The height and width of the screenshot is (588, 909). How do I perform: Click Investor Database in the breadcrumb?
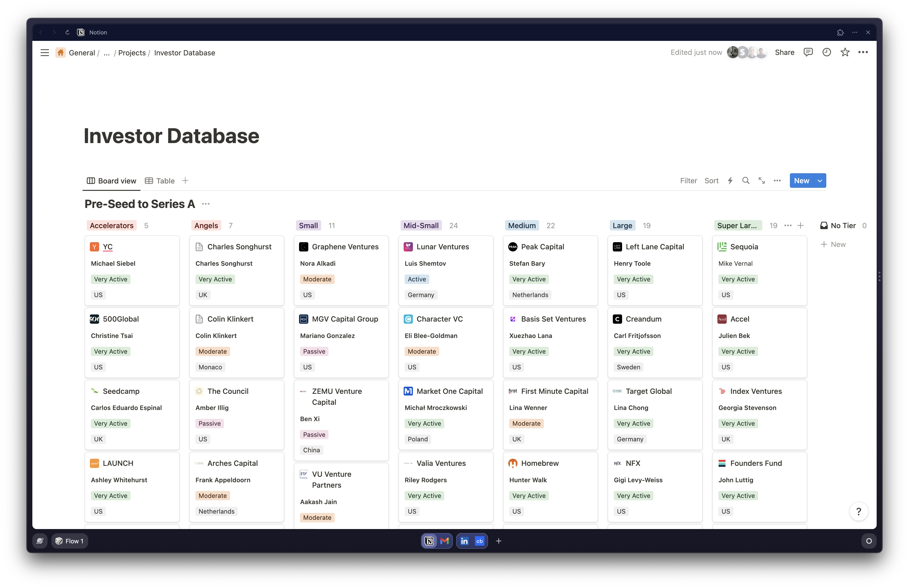(x=184, y=53)
